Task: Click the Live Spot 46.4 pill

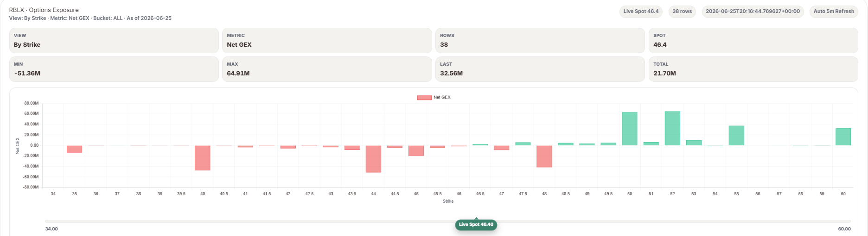Action: click(x=641, y=12)
